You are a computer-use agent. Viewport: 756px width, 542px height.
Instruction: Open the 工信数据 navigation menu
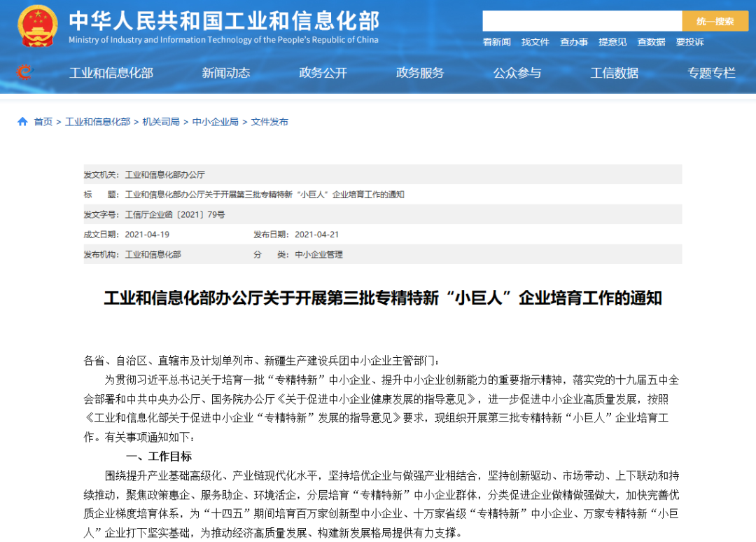615,73
